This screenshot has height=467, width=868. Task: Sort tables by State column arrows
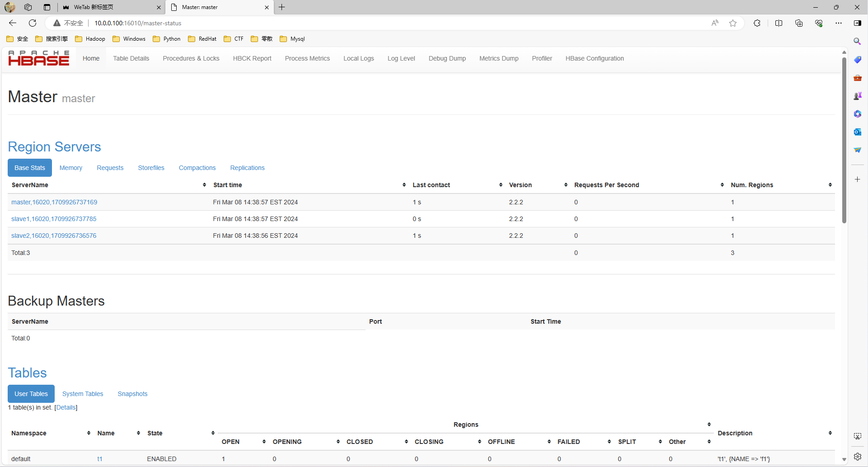point(213,433)
